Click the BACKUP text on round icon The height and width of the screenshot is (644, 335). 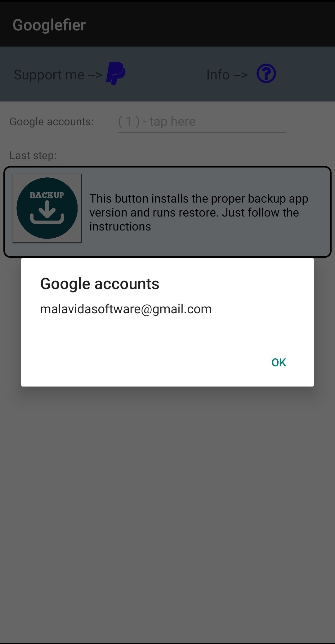pyautogui.click(x=47, y=195)
